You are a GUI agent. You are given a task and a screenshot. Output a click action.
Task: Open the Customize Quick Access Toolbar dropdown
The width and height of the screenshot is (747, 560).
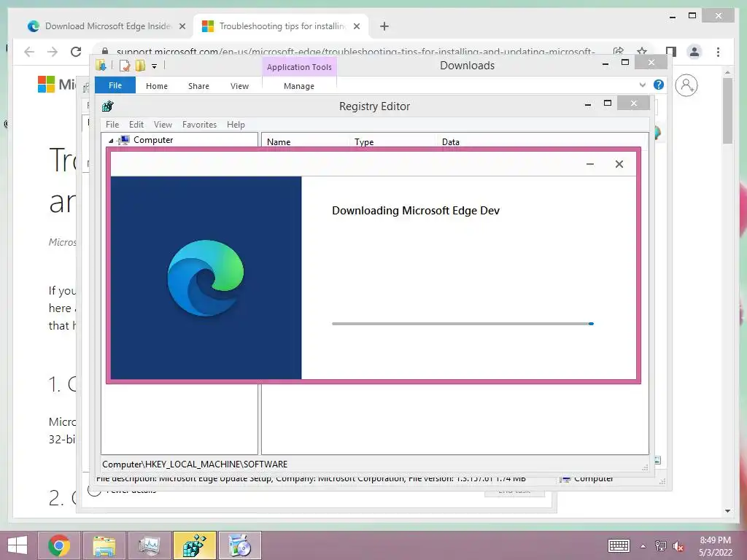(155, 66)
